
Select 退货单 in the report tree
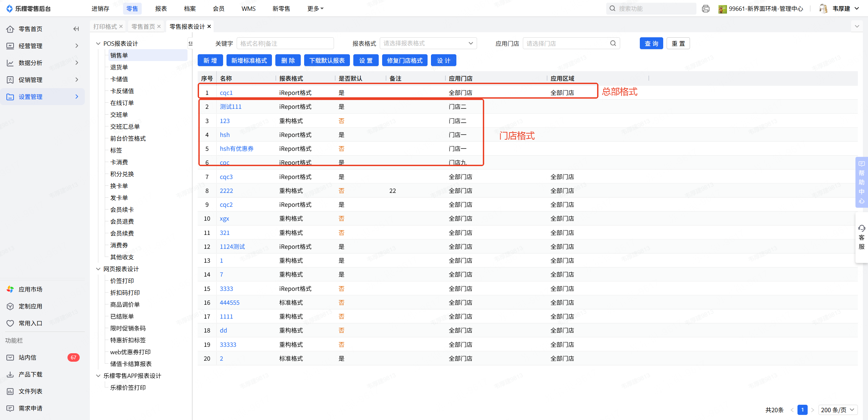[x=119, y=67]
